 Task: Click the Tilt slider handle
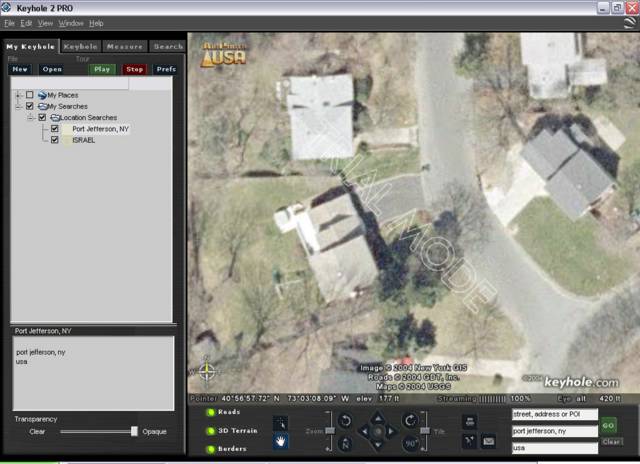pos(425,431)
